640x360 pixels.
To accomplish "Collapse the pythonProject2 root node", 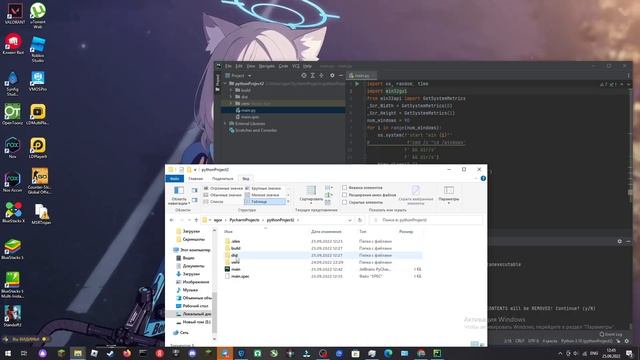I will (225, 83).
